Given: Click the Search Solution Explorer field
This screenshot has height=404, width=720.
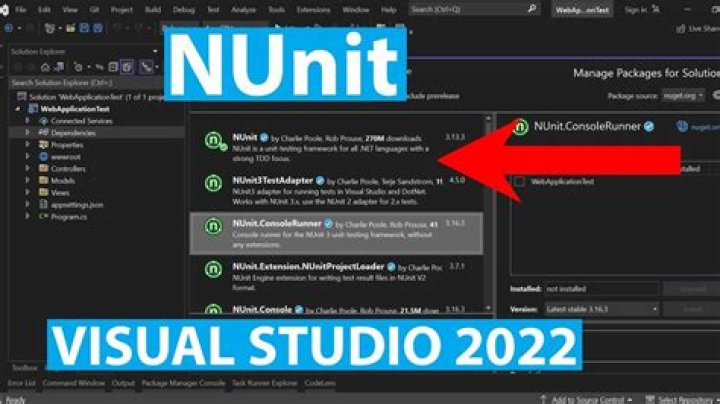Looking at the screenshot, I should 85,83.
